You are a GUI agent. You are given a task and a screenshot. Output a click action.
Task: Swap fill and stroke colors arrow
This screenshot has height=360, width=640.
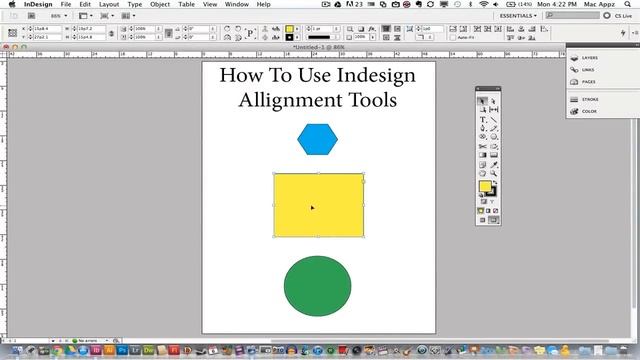pos(495,183)
